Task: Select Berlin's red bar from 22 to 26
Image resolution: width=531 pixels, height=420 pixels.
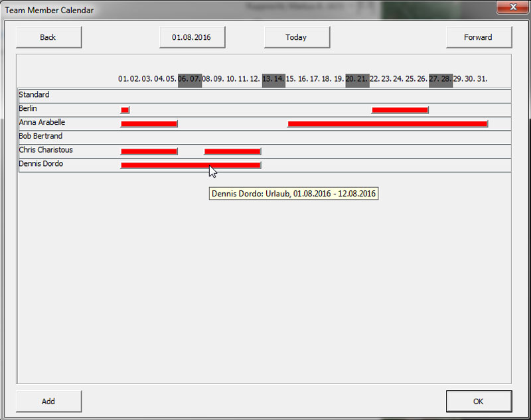Action: [x=400, y=110]
